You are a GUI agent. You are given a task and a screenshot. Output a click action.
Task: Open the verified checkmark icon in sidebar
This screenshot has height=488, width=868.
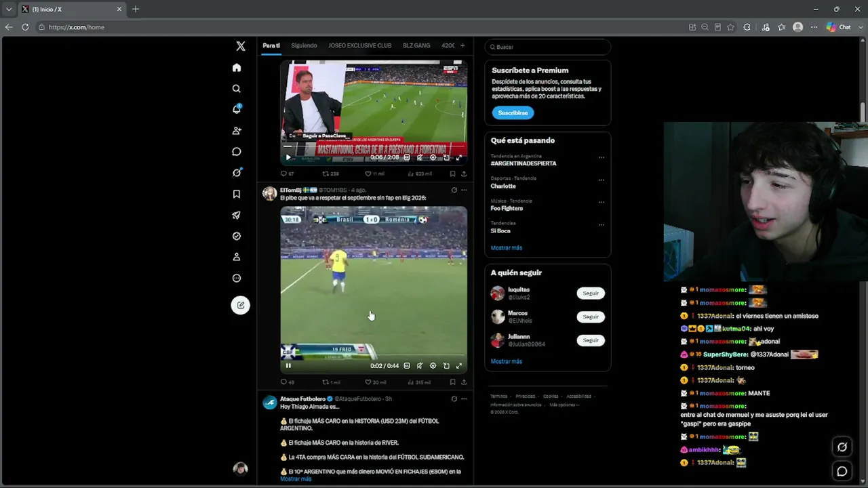coord(237,236)
